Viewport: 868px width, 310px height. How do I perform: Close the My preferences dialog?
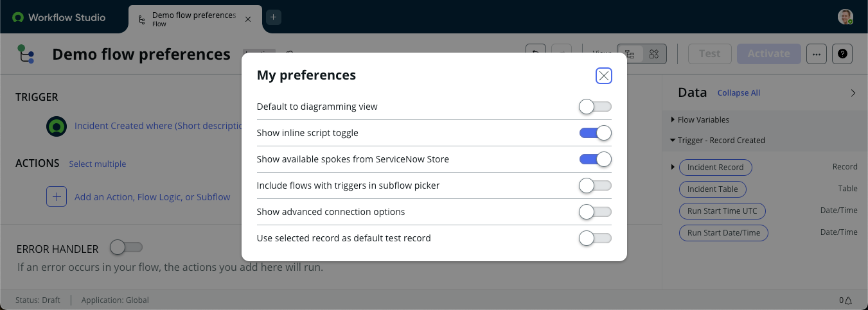click(603, 76)
